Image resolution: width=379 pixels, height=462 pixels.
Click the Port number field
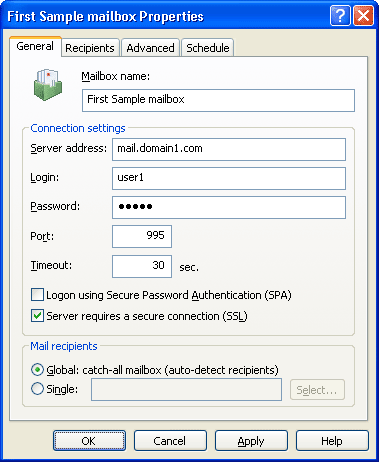pos(142,236)
